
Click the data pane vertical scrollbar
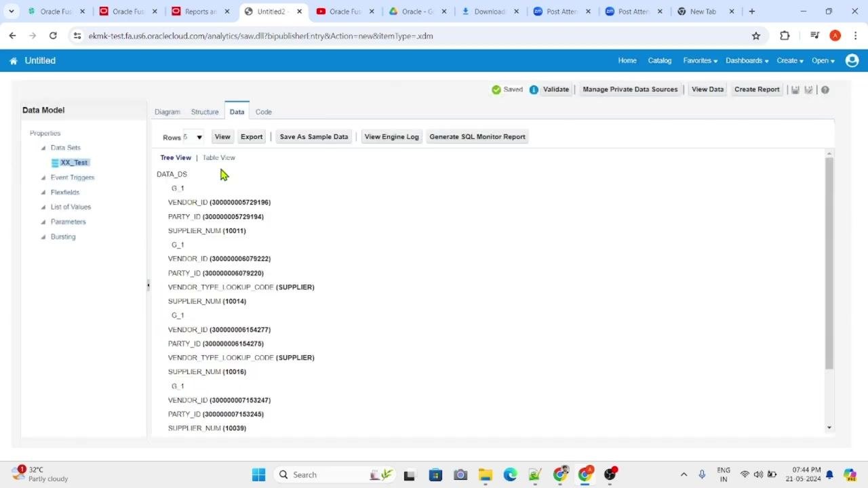829,263
